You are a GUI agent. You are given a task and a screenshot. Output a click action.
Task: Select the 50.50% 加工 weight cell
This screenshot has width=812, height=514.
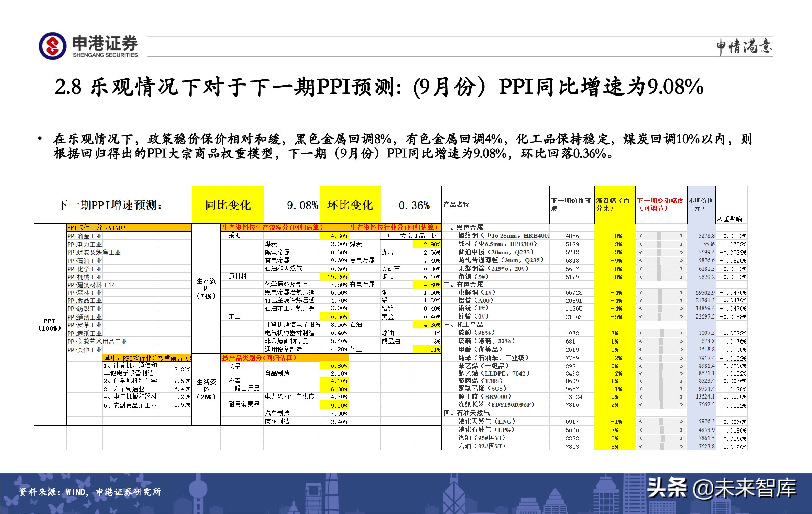click(x=334, y=316)
